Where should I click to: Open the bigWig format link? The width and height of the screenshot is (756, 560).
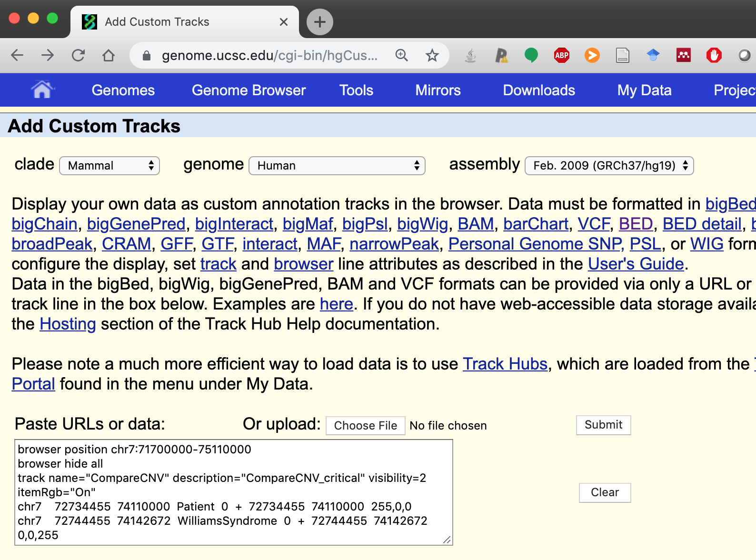[423, 224]
